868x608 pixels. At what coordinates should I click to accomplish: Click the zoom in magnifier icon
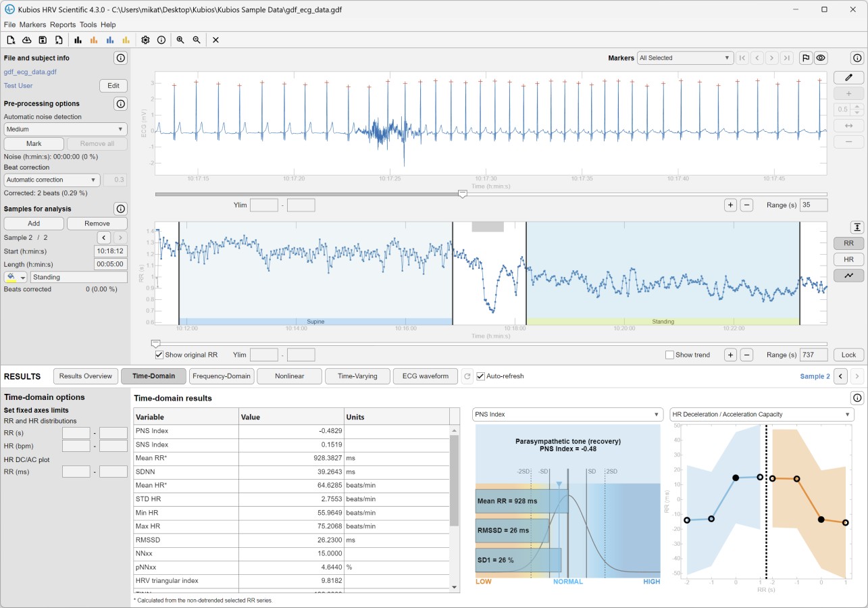[180, 40]
